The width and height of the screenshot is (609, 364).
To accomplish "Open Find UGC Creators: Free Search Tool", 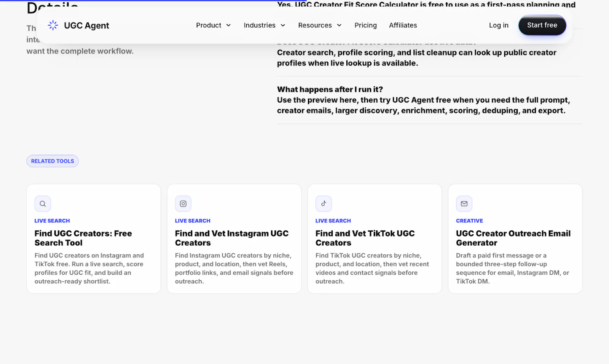I will click(x=83, y=238).
